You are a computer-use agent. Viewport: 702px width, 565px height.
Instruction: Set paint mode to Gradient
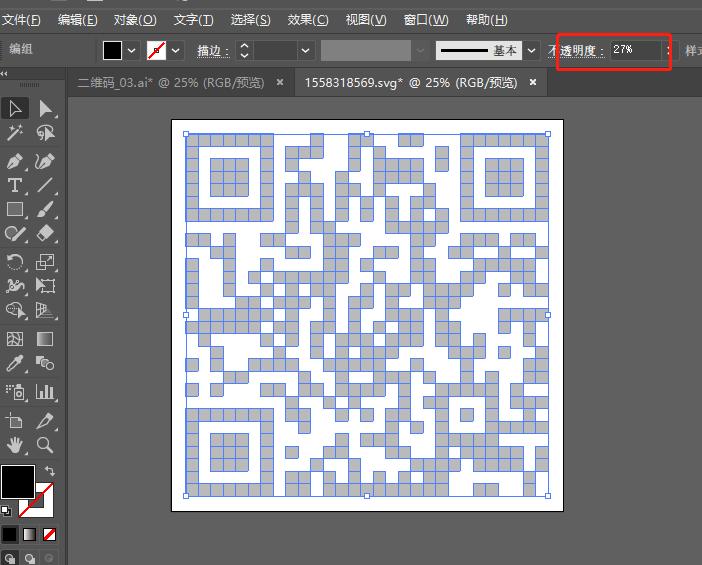click(30, 534)
